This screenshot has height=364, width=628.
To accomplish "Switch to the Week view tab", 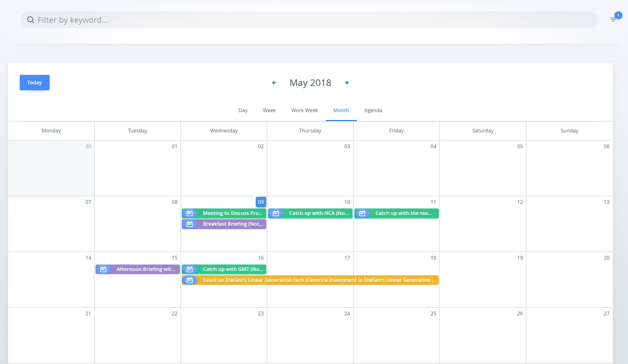I will coord(269,110).
